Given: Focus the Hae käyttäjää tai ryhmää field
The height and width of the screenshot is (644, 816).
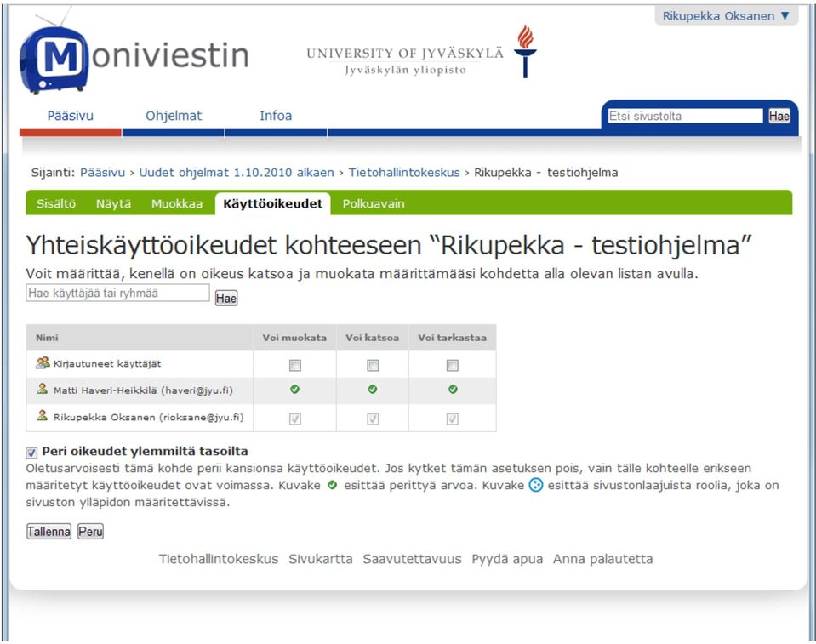Looking at the screenshot, I should 117,293.
